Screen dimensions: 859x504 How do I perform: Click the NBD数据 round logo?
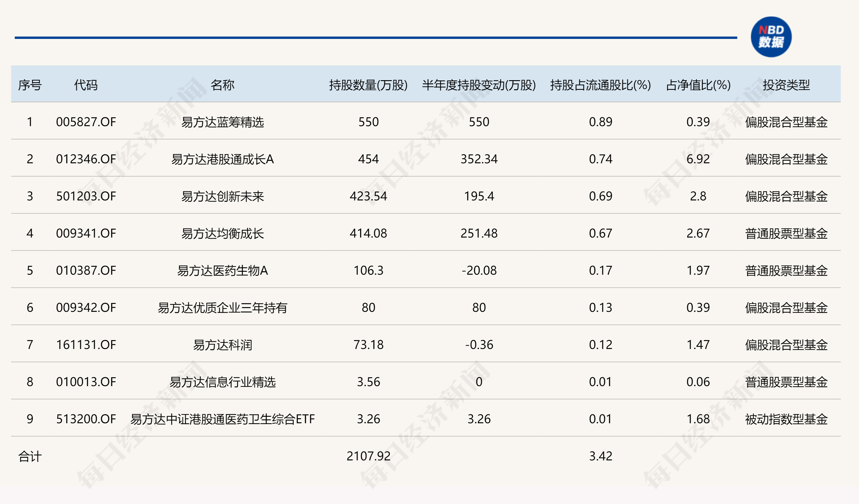pyautogui.click(x=771, y=37)
